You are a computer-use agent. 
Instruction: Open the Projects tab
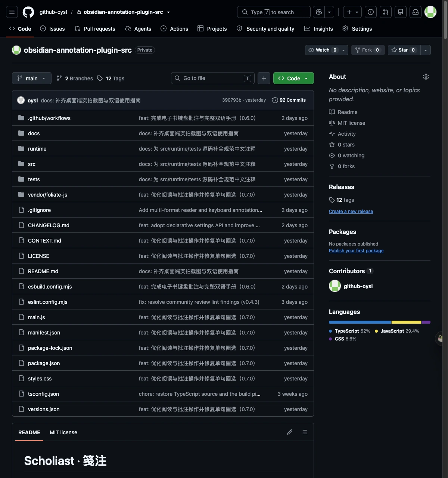click(x=212, y=28)
